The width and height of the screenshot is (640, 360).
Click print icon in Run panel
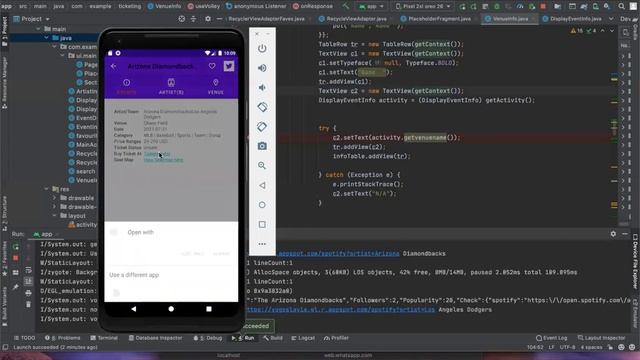(28, 293)
